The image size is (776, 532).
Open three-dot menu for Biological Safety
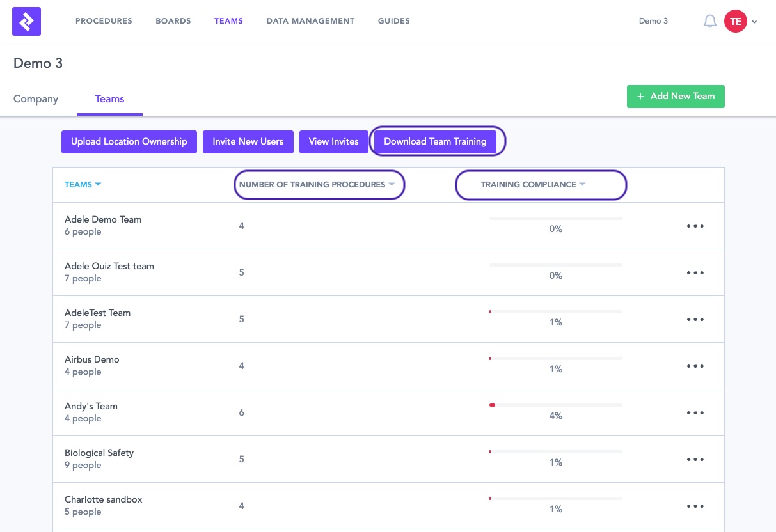[x=695, y=460]
